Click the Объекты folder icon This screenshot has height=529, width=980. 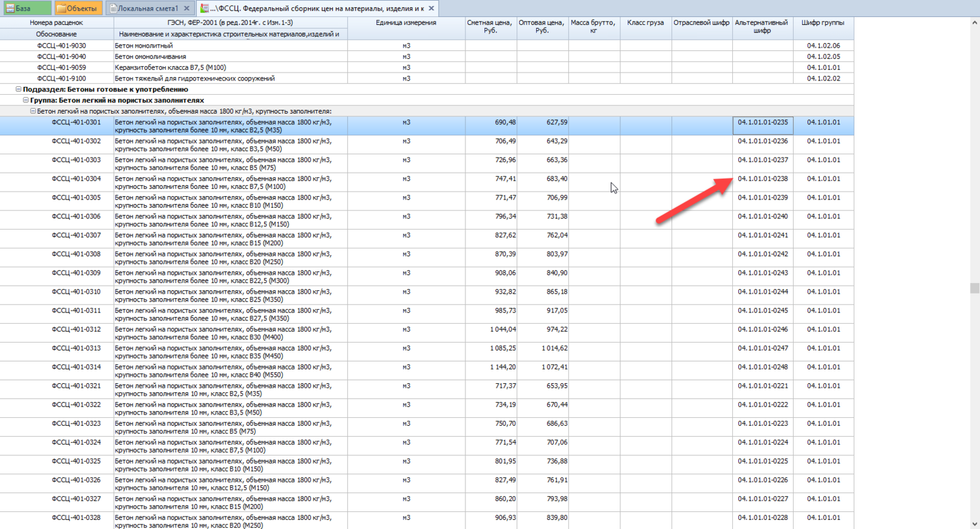click(61, 9)
